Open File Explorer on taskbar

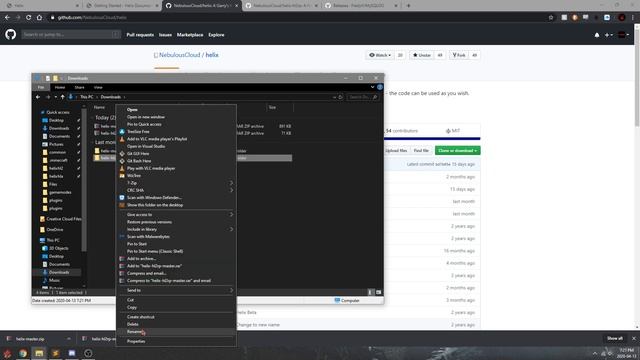point(39,353)
